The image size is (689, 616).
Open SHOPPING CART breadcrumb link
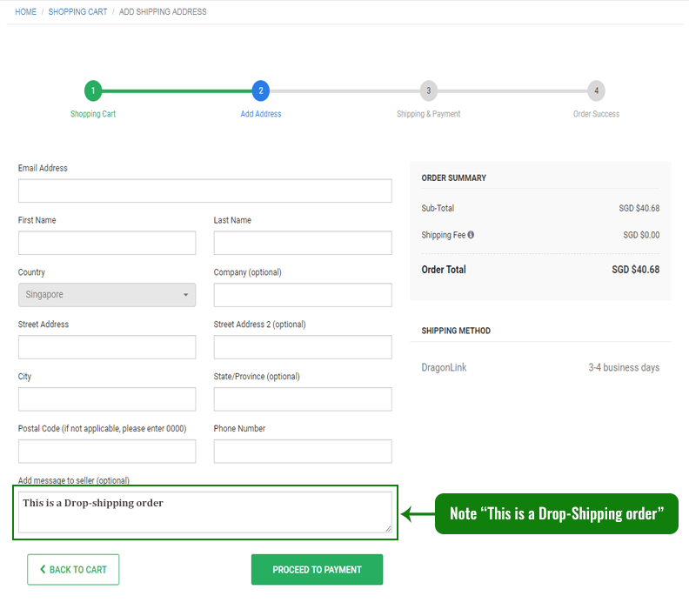click(x=77, y=12)
